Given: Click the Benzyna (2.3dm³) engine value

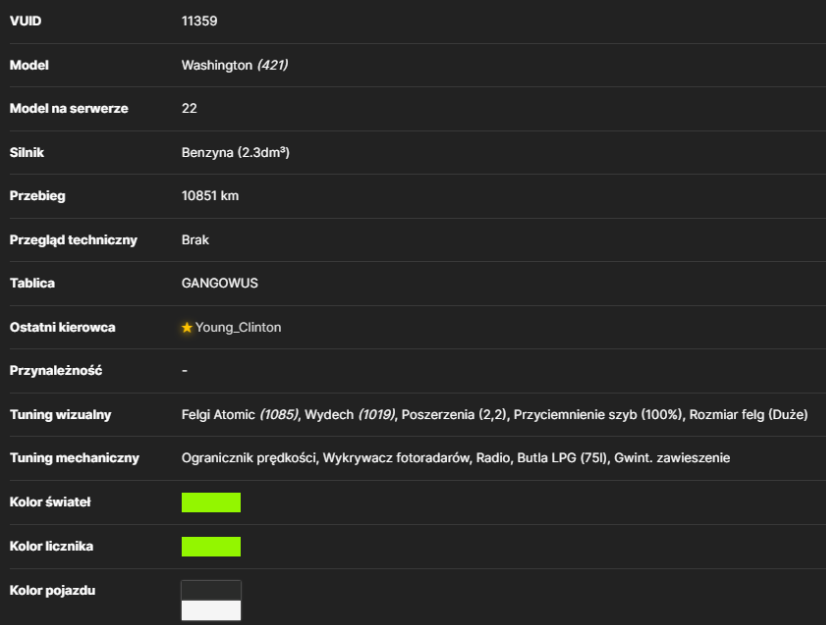Looking at the screenshot, I should [235, 153].
